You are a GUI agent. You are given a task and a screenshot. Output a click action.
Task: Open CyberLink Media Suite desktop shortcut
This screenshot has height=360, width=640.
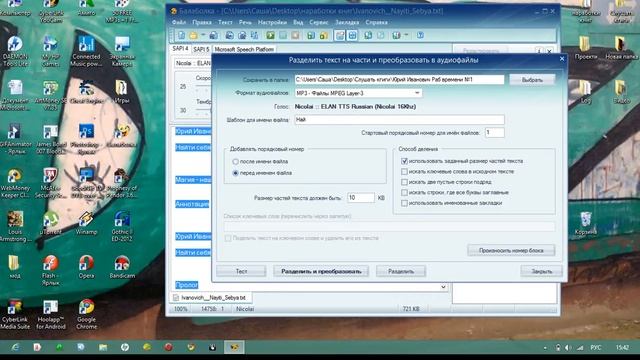click(x=15, y=314)
